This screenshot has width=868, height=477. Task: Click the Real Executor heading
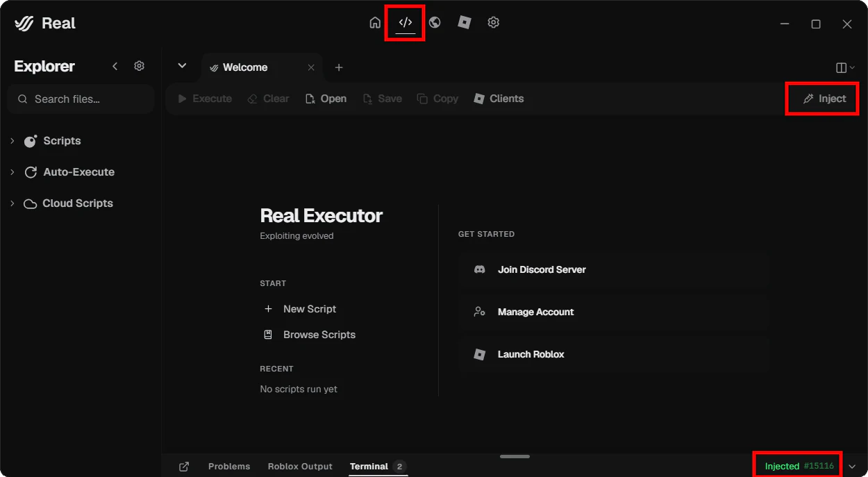point(322,216)
